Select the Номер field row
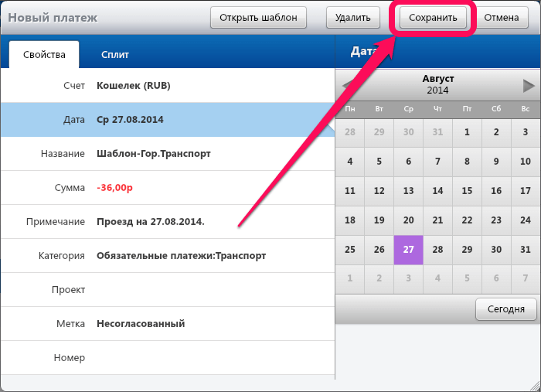Viewport: 541px width, 392px height. pos(168,358)
